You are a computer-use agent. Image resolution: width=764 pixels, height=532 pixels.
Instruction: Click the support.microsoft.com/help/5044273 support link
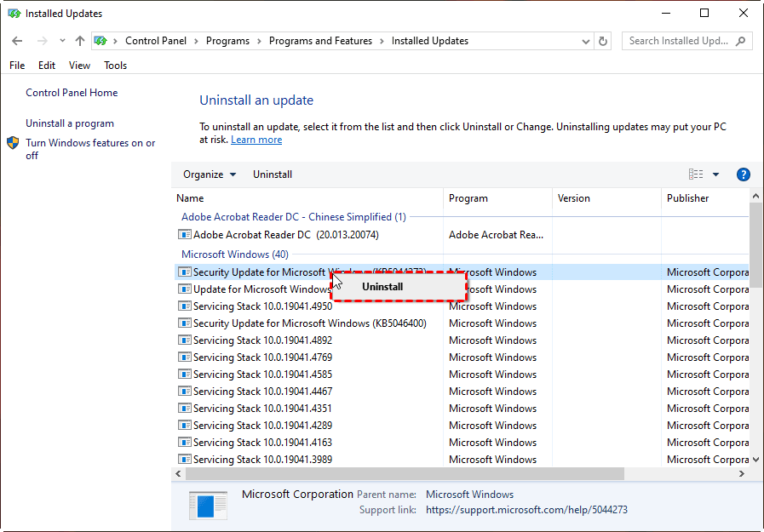[x=526, y=510]
